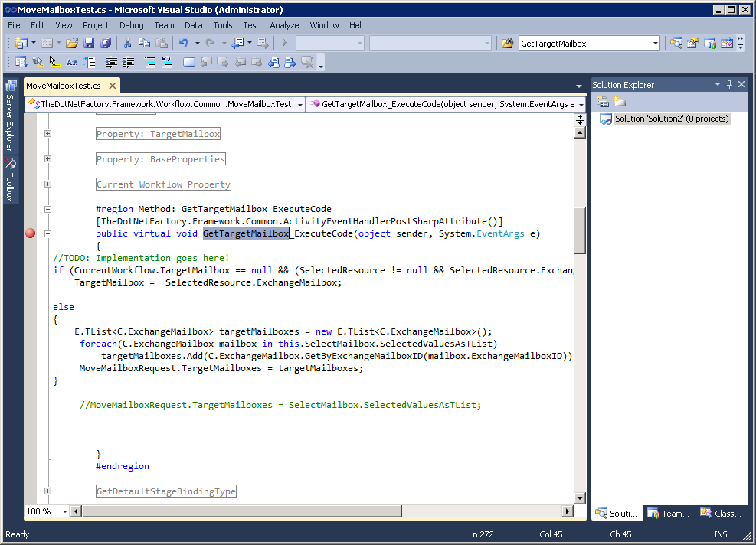Click the vertical scrollbar down arrow
This screenshot has height=545, width=756.
pyautogui.click(x=580, y=497)
